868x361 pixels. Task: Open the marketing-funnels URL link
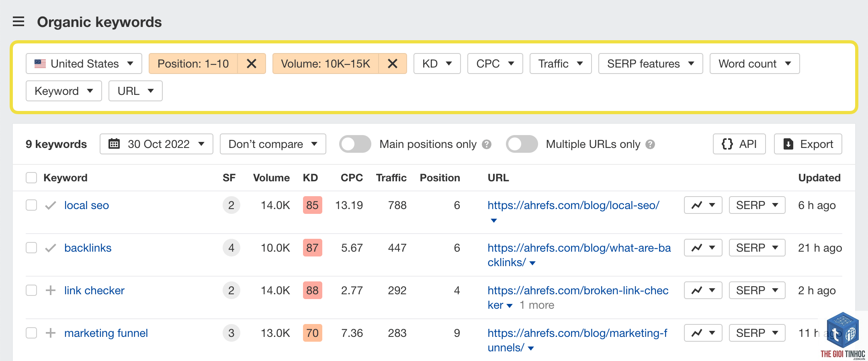point(577,340)
